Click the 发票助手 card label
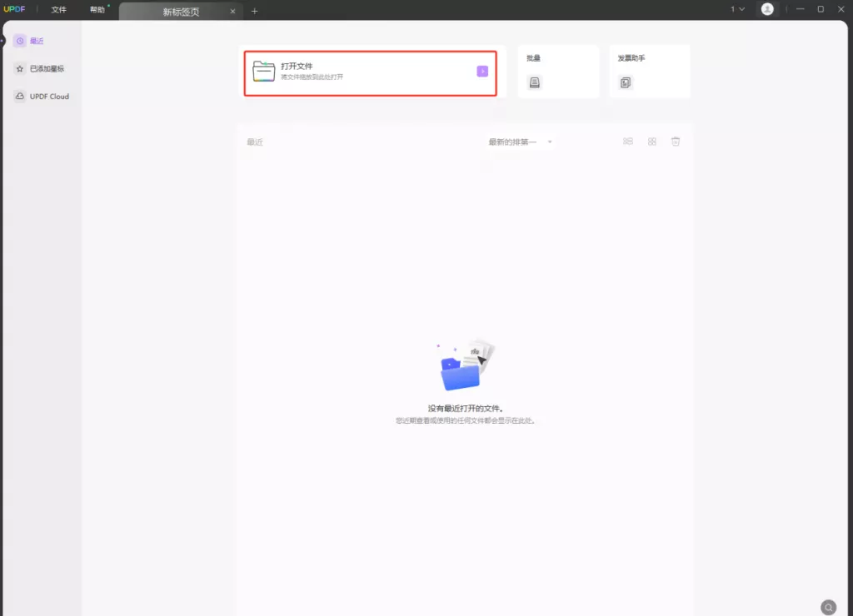Viewport: 853px width, 616px height. (631, 58)
